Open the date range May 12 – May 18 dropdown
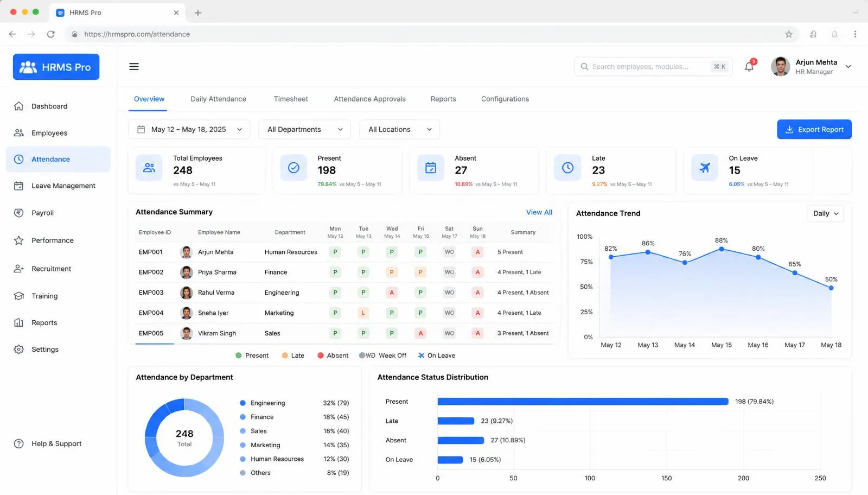The height and width of the screenshot is (495, 868). click(x=189, y=130)
